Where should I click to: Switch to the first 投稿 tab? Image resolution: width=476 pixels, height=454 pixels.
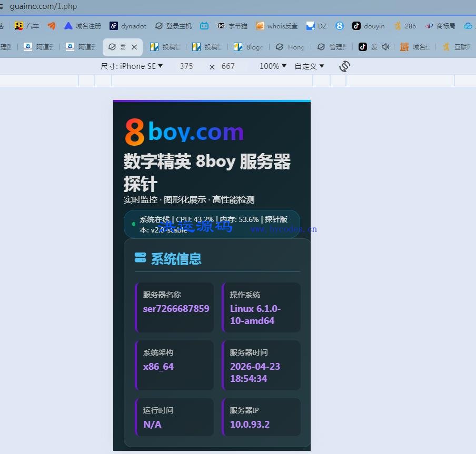pos(165,47)
